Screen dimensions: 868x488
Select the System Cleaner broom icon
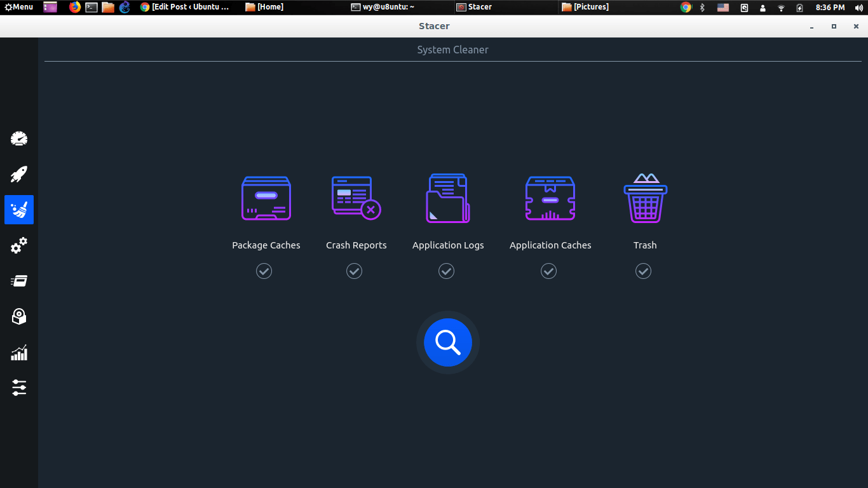[x=19, y=210]
